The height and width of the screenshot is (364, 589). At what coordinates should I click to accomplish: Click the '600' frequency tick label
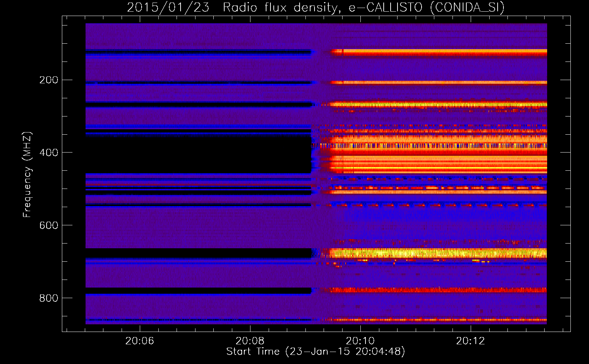coord(49,225)
